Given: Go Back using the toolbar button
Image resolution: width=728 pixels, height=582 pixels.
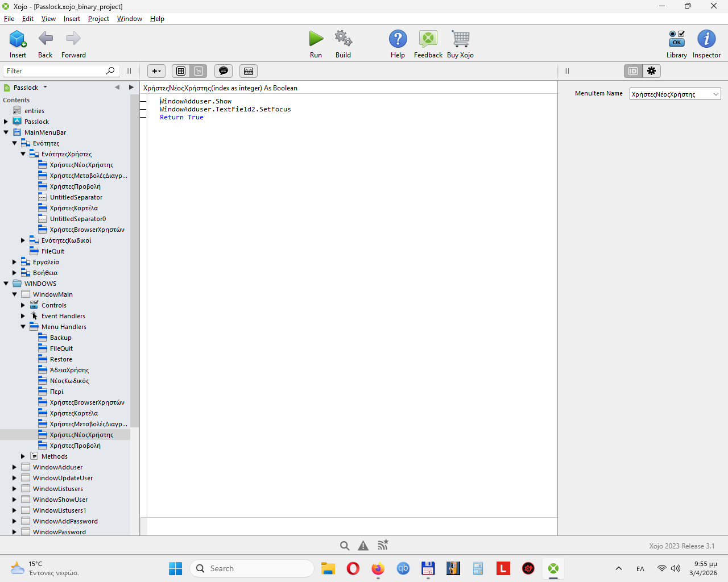Looking at the screenshot, I should point(45,39).
